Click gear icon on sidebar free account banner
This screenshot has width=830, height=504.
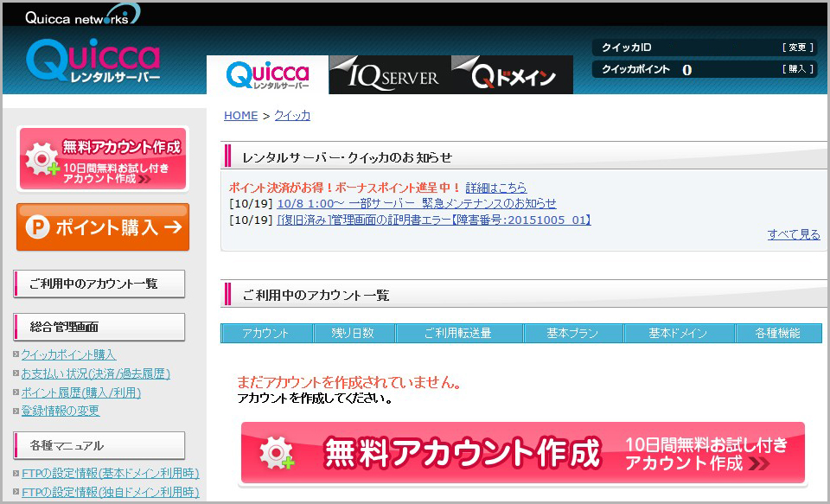tap(41, 161)
